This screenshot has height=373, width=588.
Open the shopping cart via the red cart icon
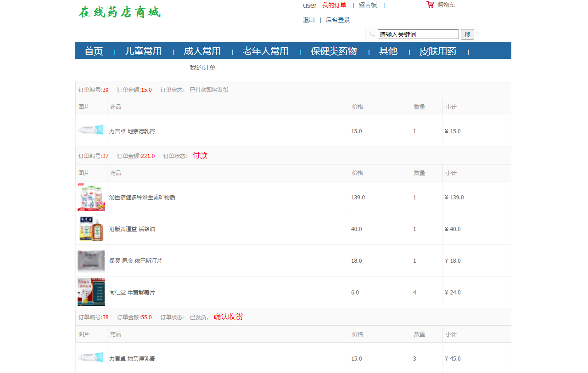coord(430,4)
